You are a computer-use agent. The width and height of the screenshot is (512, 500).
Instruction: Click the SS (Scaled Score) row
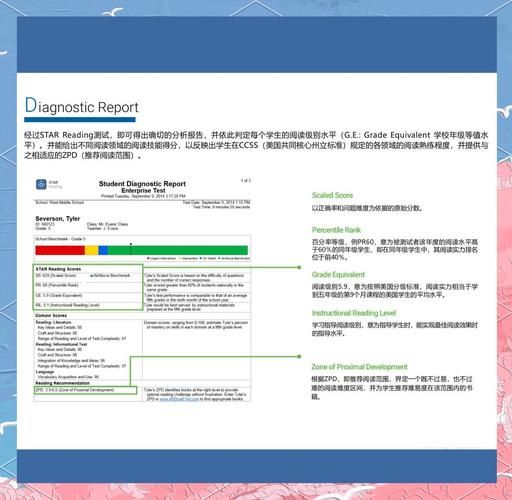56,276
